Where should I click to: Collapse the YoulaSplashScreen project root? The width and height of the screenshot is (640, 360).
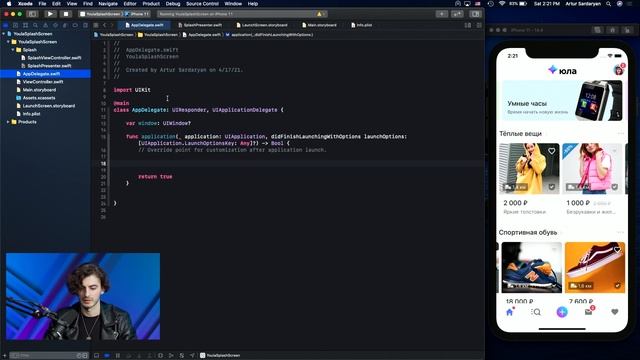(4, 34)
